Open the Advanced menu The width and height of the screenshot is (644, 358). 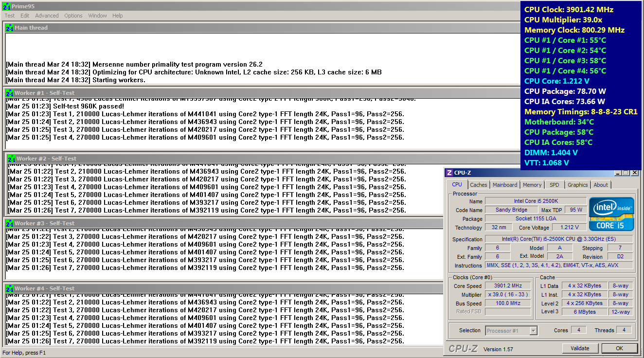(x=47, y=16)
